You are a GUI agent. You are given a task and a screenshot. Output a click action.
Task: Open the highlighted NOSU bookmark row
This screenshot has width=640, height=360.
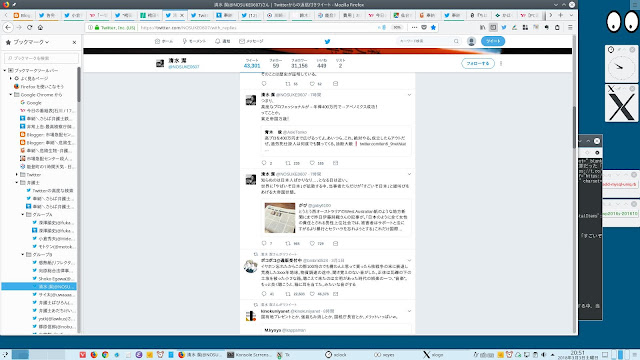tap(39, 287)
